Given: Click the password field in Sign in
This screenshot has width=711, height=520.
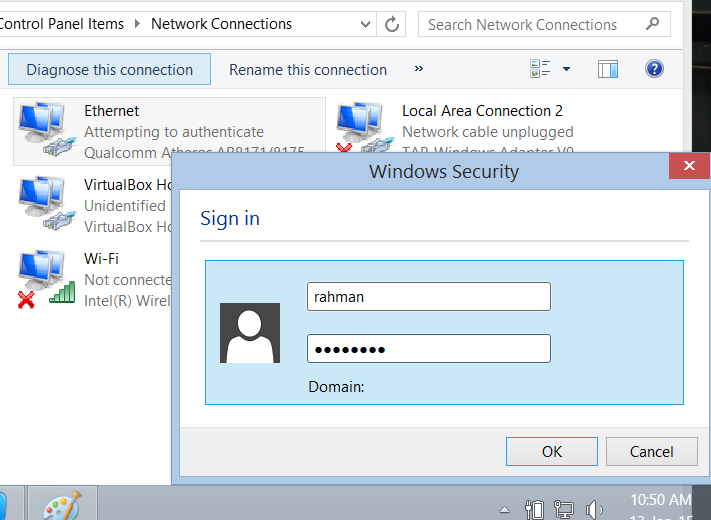Looking at the screenshot, I should (x=428, y=349).
